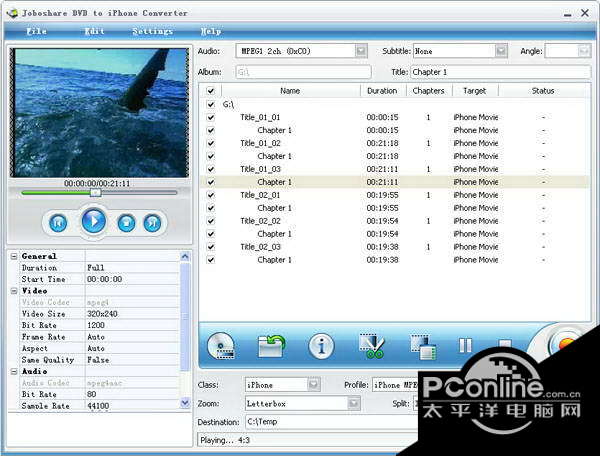
Task: Click the previous track button
Action: coord(58,222)
